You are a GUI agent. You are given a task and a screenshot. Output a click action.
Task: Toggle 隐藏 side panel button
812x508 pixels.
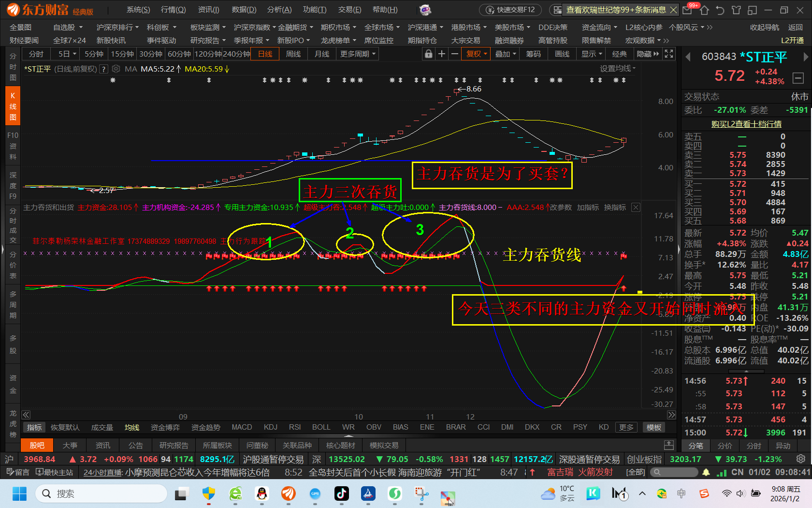[x=648, y=54]
